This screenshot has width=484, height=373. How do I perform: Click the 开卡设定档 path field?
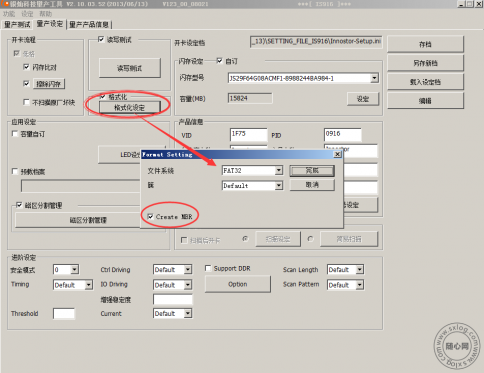click(x=316, y=42)
